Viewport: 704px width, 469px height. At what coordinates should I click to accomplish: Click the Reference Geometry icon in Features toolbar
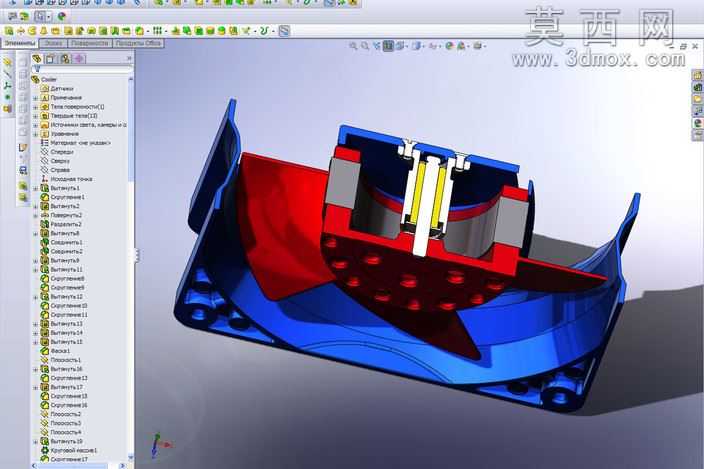[x=246, y=31]
